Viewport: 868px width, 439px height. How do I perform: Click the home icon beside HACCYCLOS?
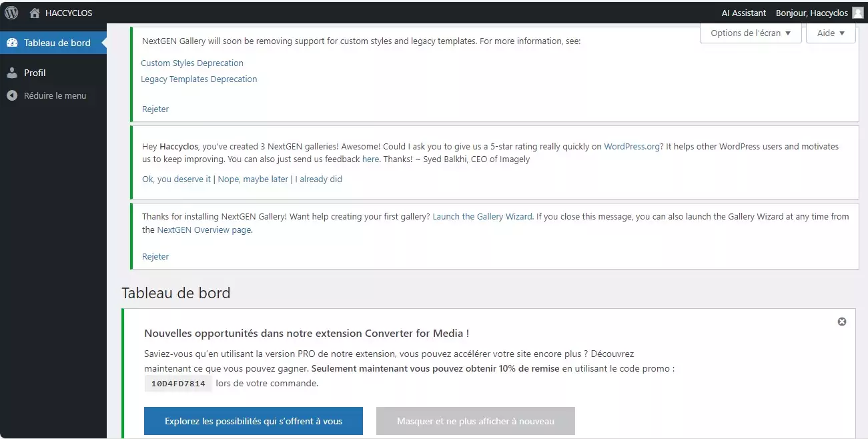point(35,13)
